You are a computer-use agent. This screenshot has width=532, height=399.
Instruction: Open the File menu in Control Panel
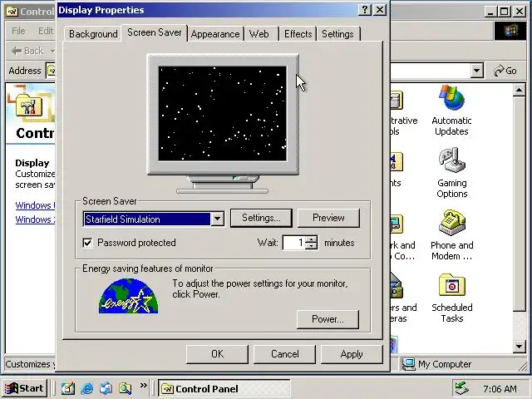(x=18, y=31)
